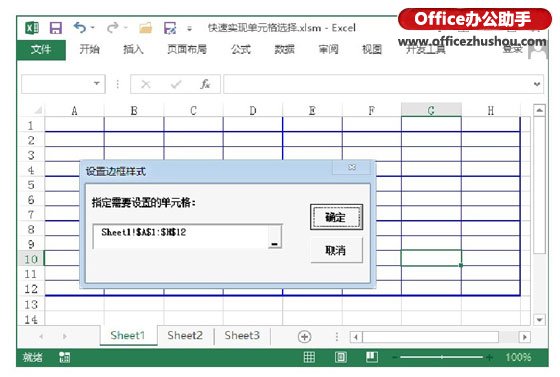Switch to the 开始 ribbon tab
The height and width of the screenshot is (377, 560).
point(89,49)
